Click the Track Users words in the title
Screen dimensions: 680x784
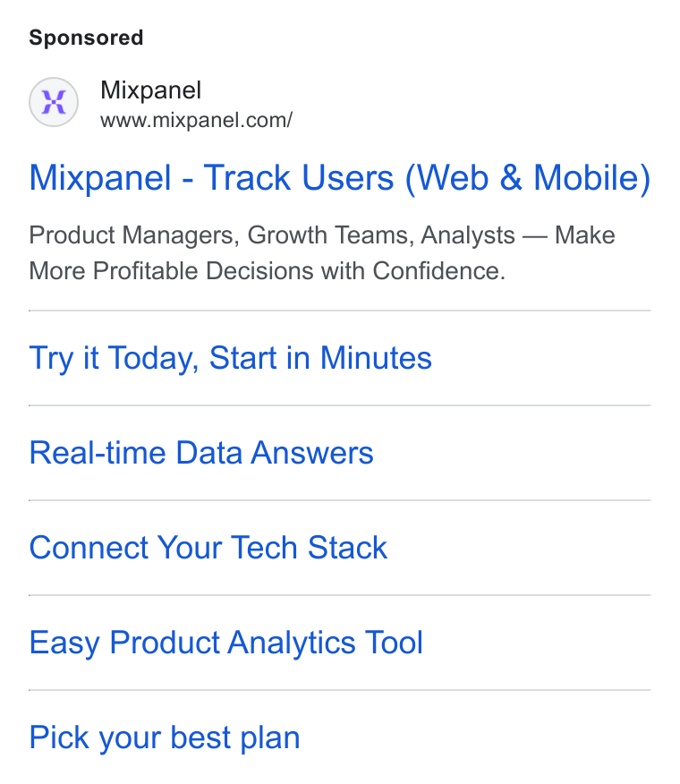coord(299,177)
